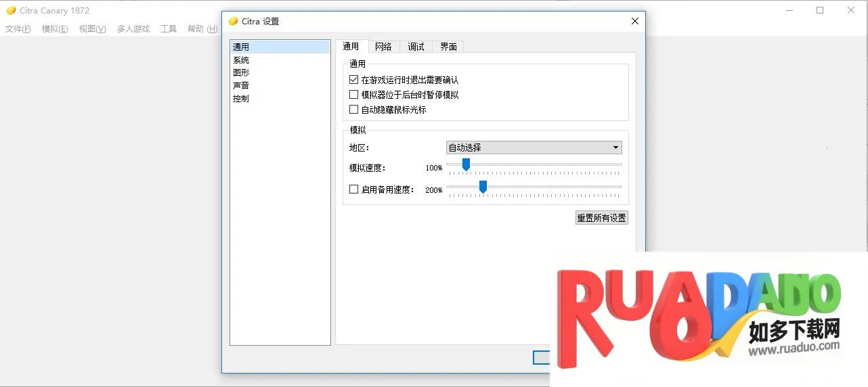The height and width of the screenshot is (387, 868).
Task: Close the Citra 设置 dialog
Action: (x=634, y=21)
